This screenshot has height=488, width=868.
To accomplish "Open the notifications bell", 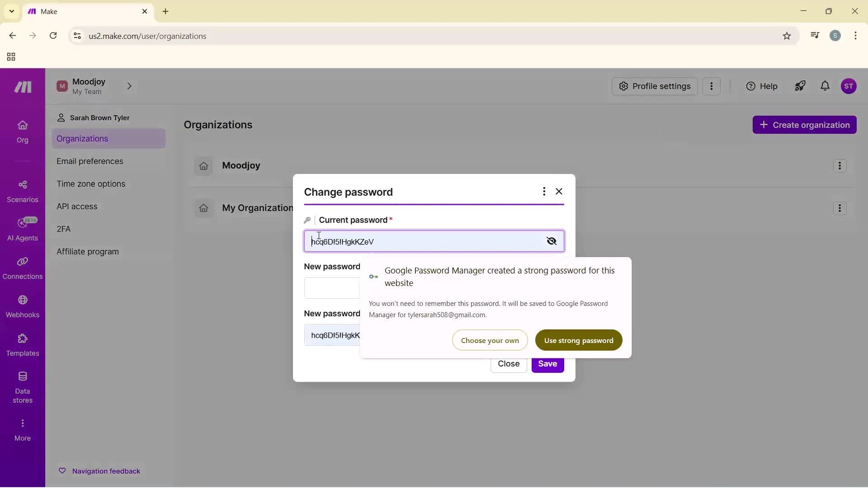I will click(825, 86).
